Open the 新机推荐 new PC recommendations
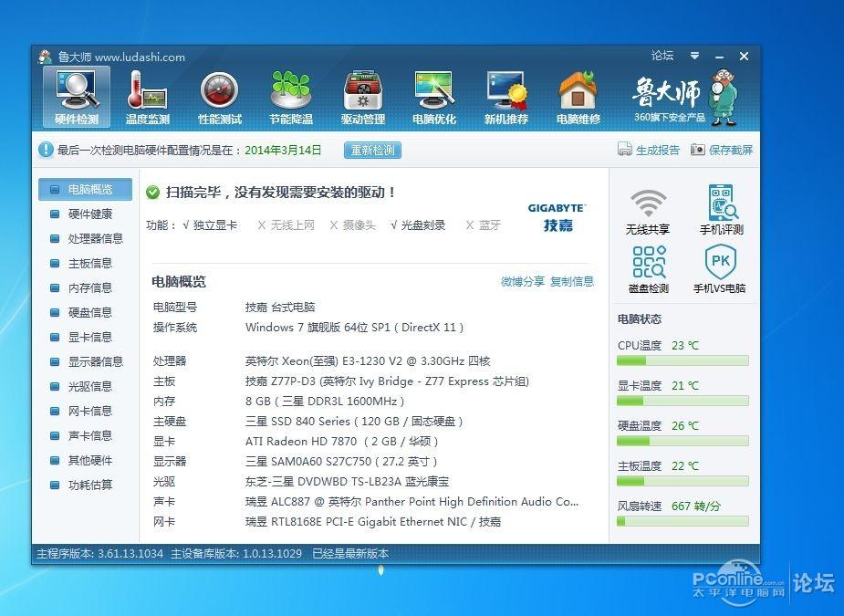 [x=506, y=98]
